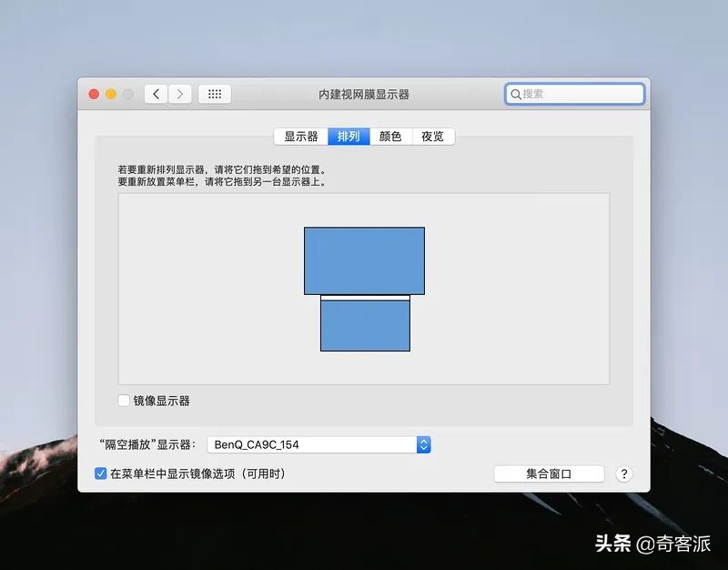728x570 pixels.
Task: Select the larger upper display rectangle
Action: pyautogui.click(x=365, y=260)
